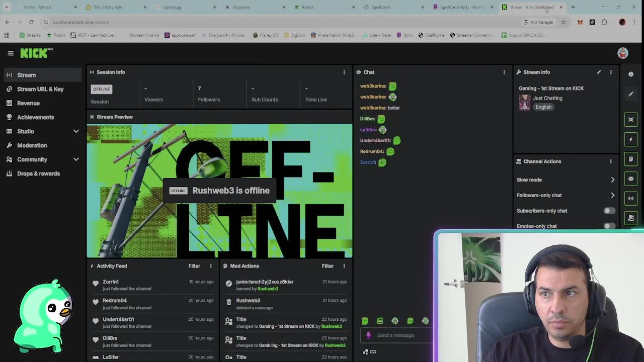Click the Just Chatting category thumbnail

point(525,103)
